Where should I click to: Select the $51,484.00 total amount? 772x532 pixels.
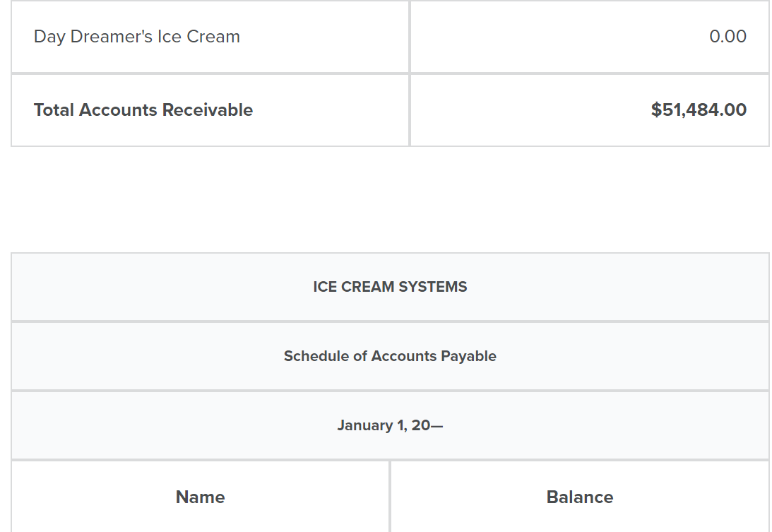699,110
